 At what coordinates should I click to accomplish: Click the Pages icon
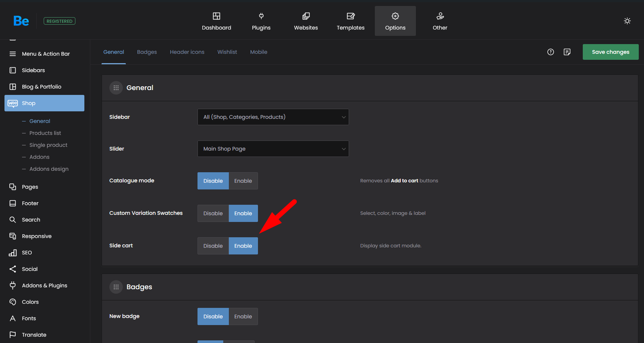tap(13, 187)
